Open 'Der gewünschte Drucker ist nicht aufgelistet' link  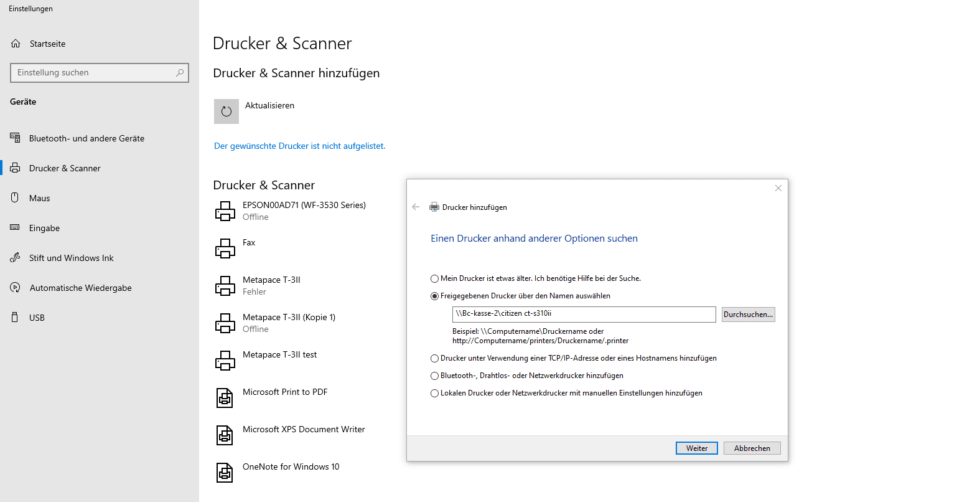coord(300,146)
